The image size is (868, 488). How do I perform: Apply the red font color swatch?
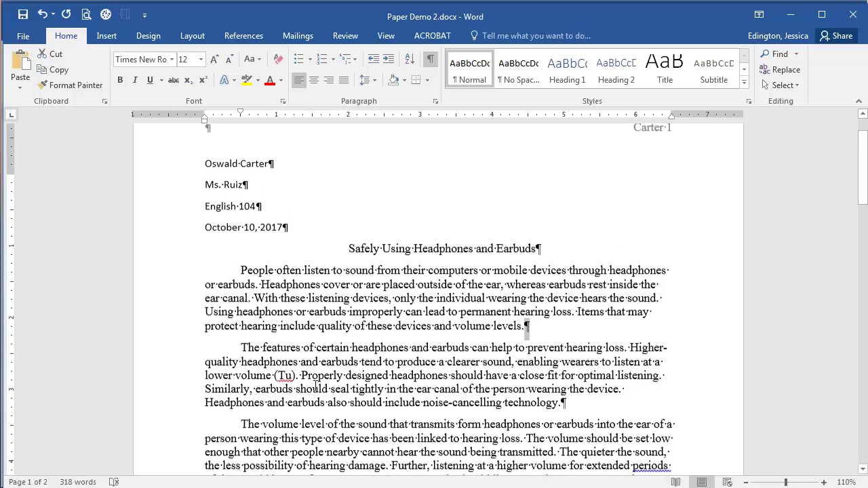tap(270, 81)
